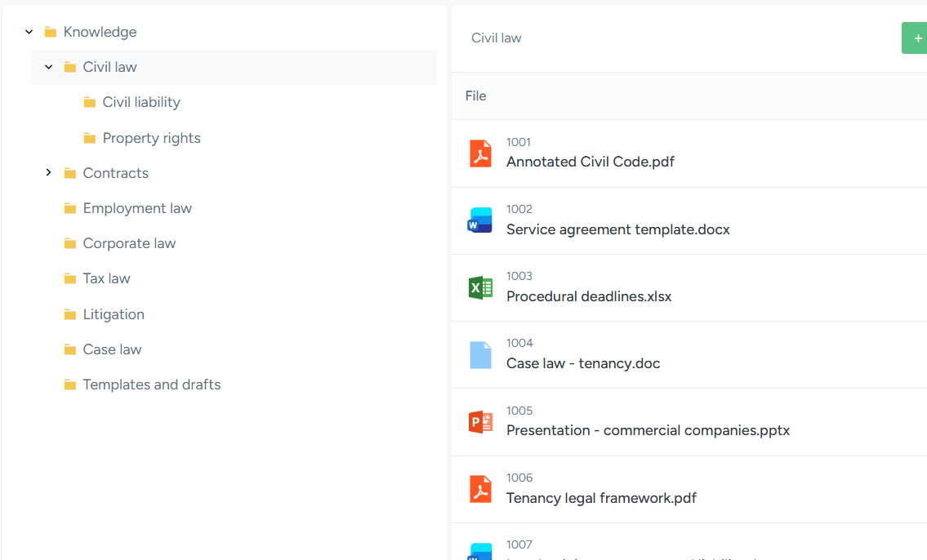Screen dimensions: 927x560
Task: Open Tenancy legal framework.pdf
Action: (601, 498)
